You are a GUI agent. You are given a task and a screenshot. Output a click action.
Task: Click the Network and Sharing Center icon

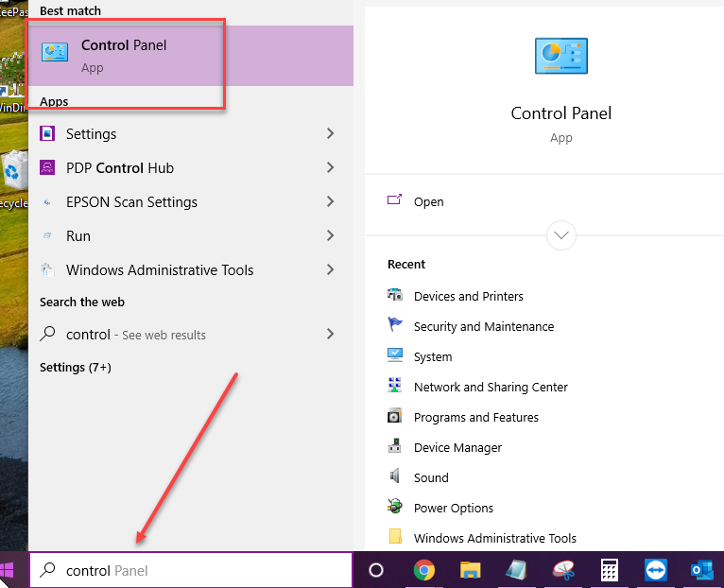(395, 385)
